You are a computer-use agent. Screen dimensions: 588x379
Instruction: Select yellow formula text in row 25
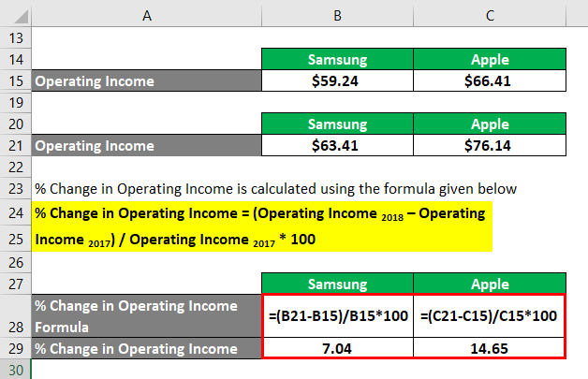(x=175, y=240)
